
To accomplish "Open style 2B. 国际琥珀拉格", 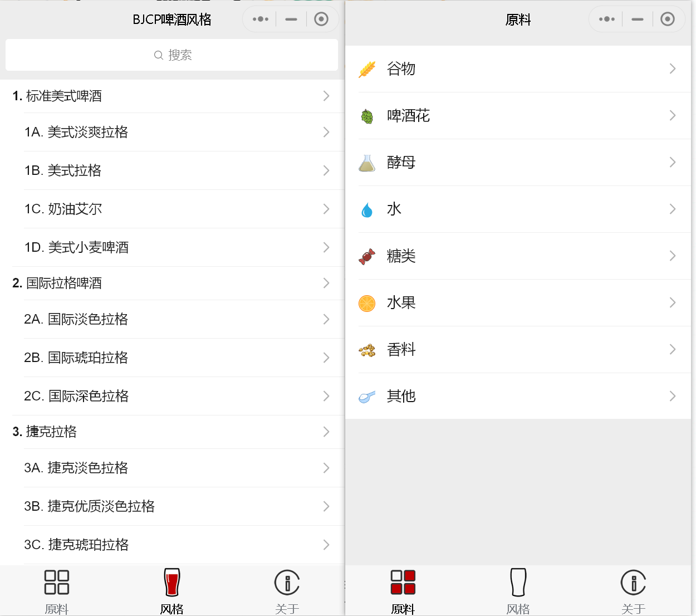I will coord(172,358).
